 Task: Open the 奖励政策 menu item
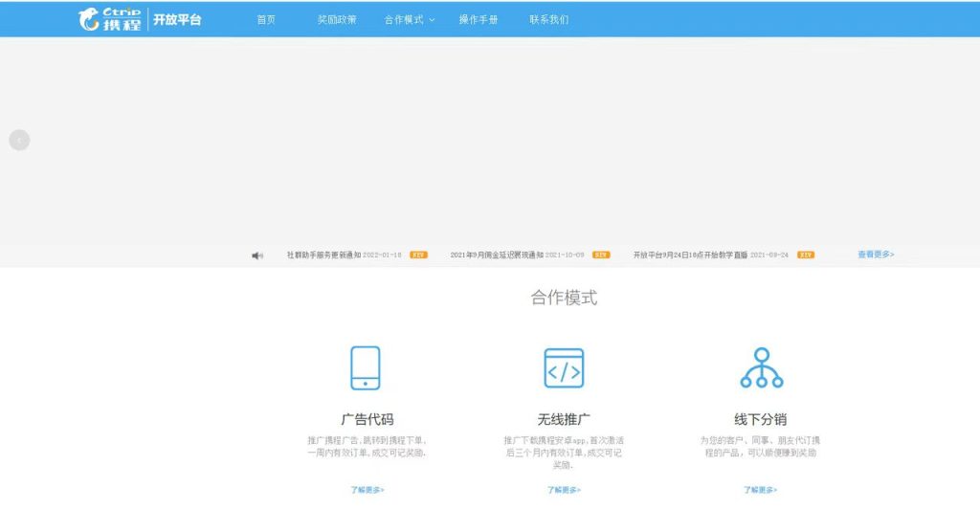(x=337, y=20)
